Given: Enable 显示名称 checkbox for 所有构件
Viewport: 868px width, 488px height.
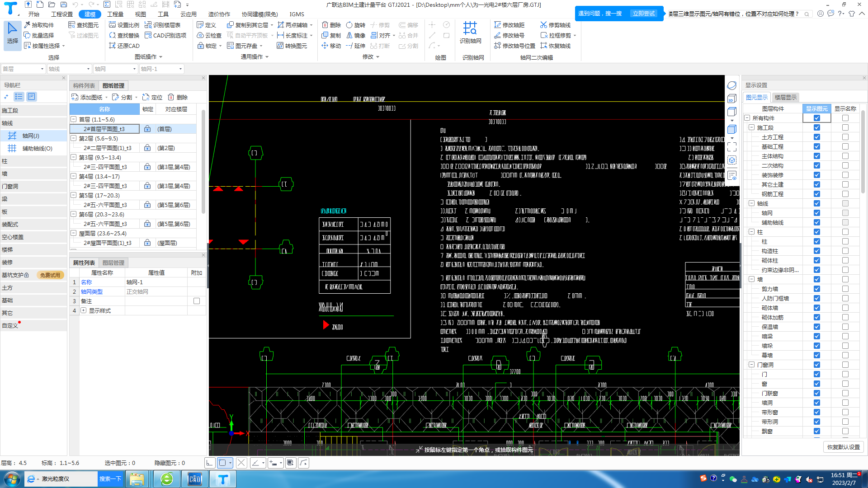Looking at the screenshot, I should pyautogui.click(x=845, y=118).
